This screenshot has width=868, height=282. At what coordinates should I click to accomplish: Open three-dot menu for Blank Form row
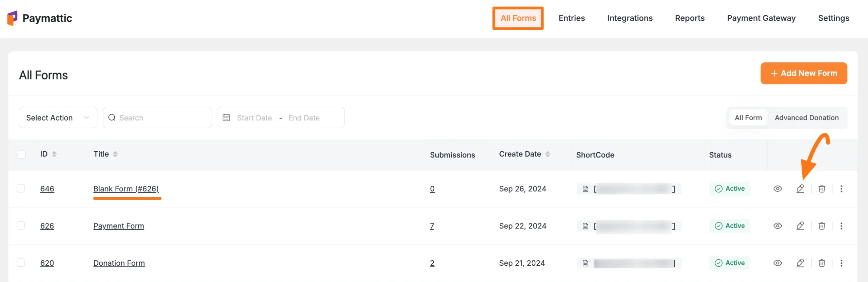coord(841,189)
